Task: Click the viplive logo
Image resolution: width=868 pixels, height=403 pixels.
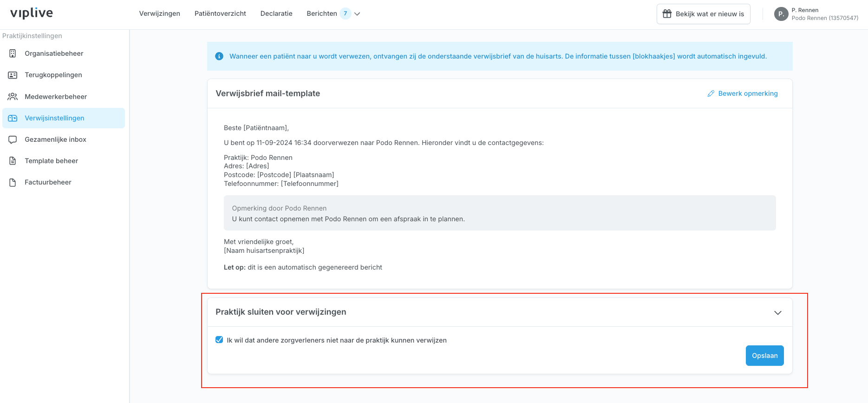Action: click(x=32, y=13)
